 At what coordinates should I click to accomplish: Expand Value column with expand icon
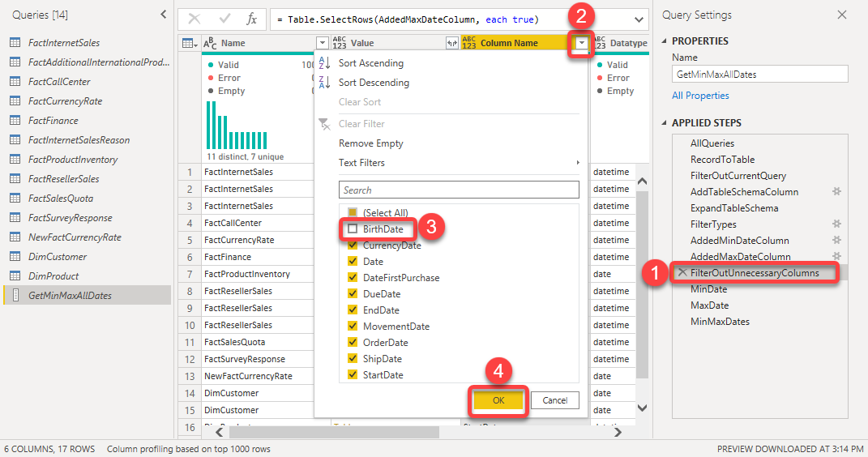[x=452, y=43]
